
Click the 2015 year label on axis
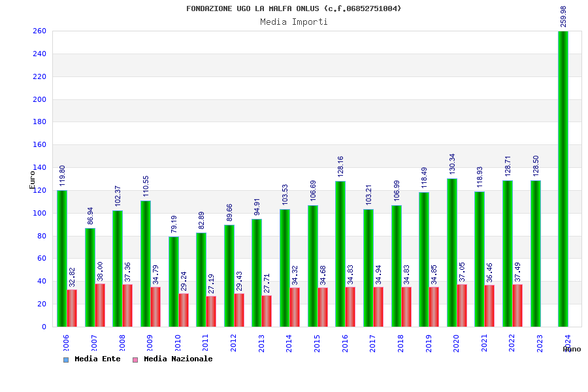click(317, 343)
